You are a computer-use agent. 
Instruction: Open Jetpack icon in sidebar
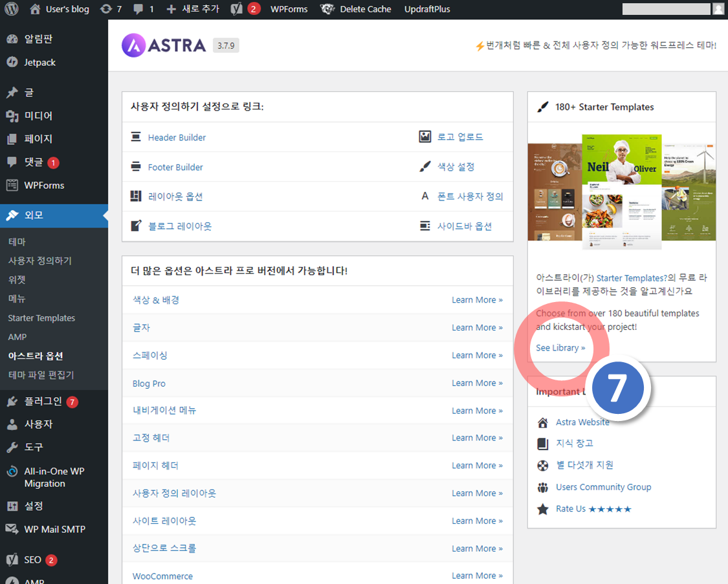pyautogui.click(x=12, y=62)
